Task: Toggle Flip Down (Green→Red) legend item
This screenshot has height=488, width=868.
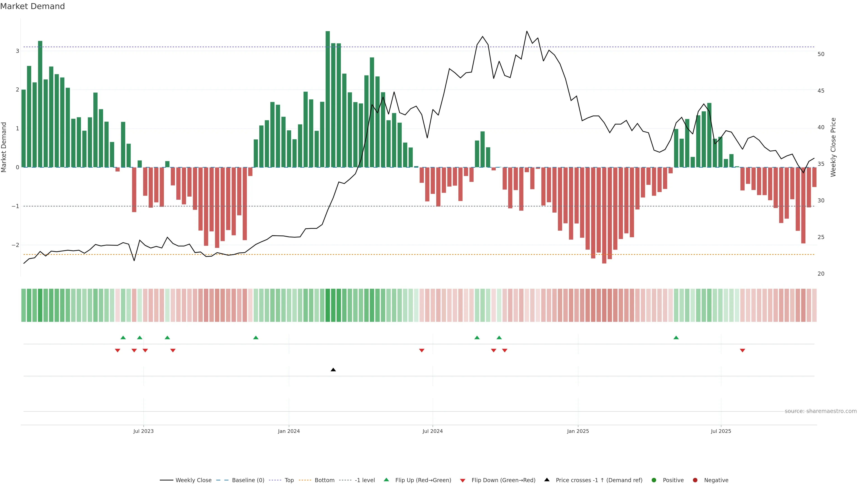Action: pos(503,480)
